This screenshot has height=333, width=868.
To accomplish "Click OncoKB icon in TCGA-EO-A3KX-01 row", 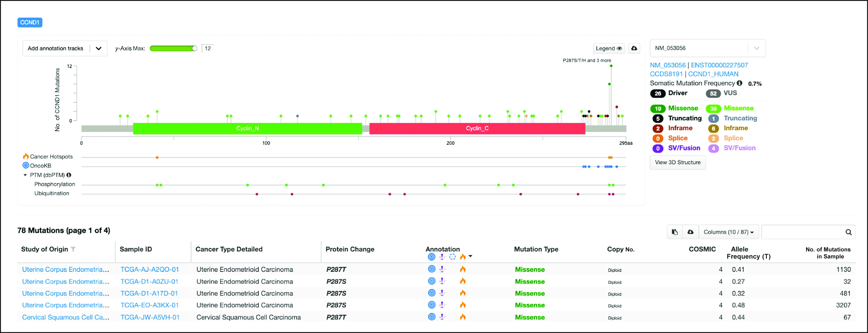I will (431, 305).
